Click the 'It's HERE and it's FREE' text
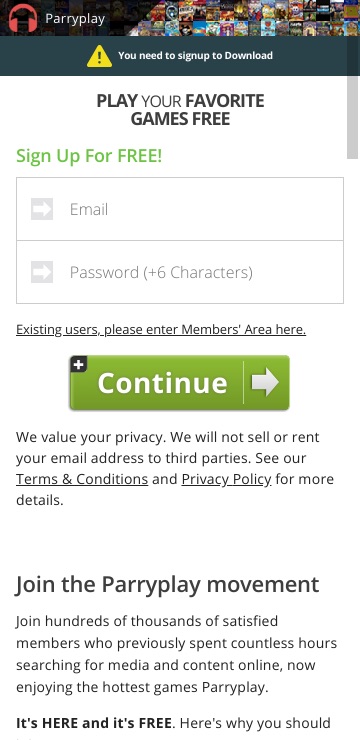The image size is (360, 740). tap(94, 723)
